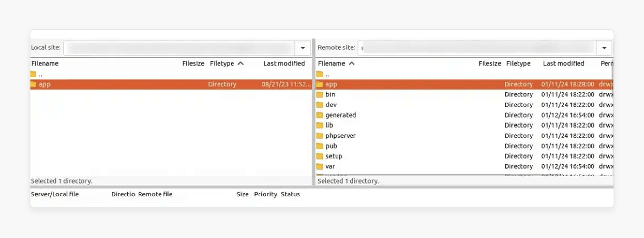Sort local list by Last modified column
This screenshot has width=644, height=238.
coord(284,64)
